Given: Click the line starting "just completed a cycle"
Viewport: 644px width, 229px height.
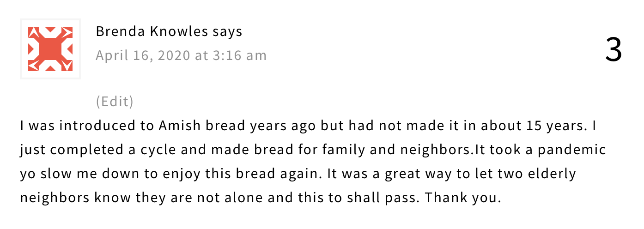Looking at the screenshot, I should pos(313,150).
